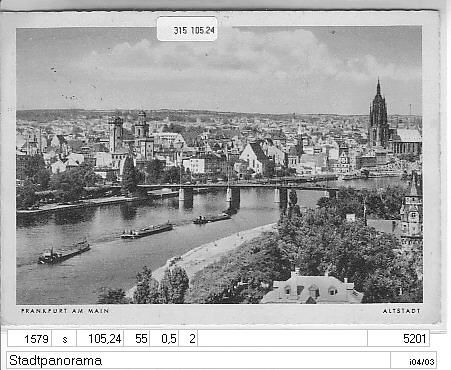This screenshot has width=451, height=370.
Task: Click the house roof in the foreground
Action: [x=312, y=289]
